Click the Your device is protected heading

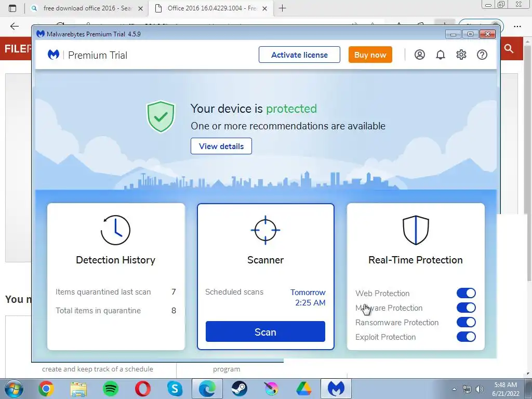click(x=254, y=109)
